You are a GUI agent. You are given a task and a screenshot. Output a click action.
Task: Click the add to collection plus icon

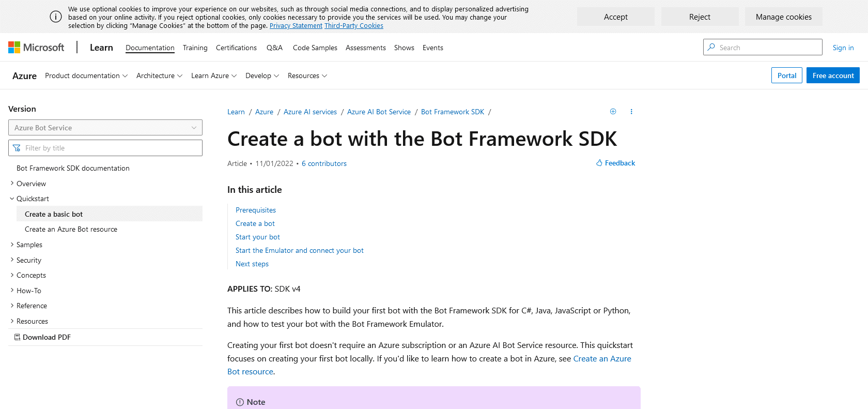point(613,112)
